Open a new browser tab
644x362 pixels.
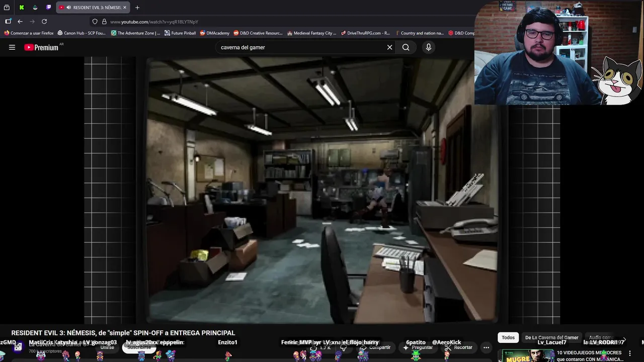click(137, 8)
